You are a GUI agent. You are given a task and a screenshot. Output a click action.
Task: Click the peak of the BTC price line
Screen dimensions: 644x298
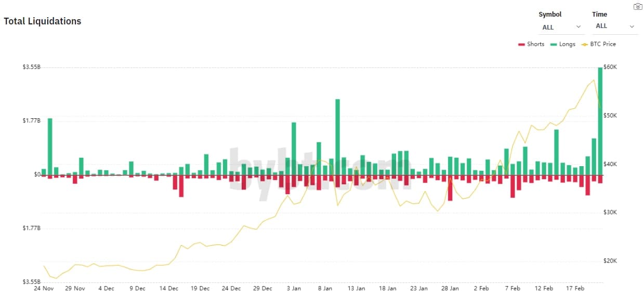tap(594, 80)
